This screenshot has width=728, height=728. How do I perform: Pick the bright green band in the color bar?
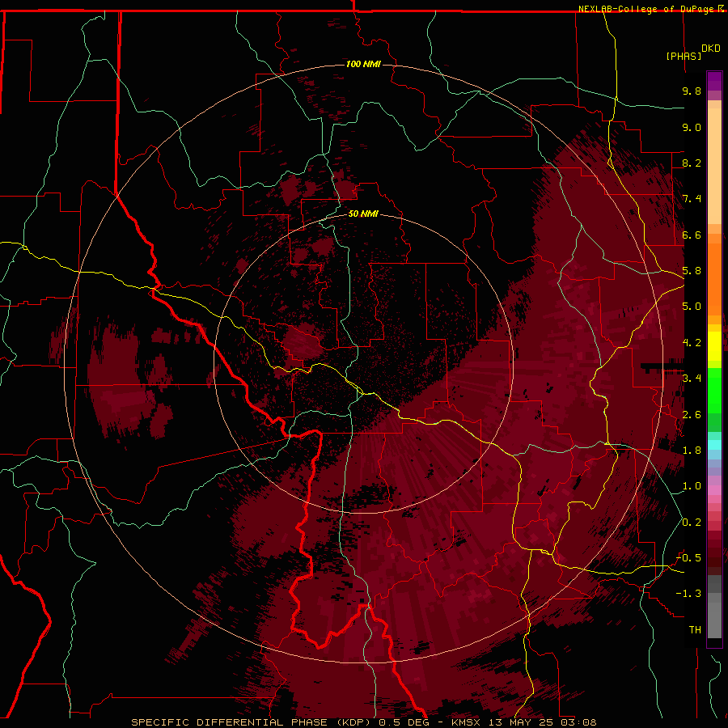[x=714, y=392]
